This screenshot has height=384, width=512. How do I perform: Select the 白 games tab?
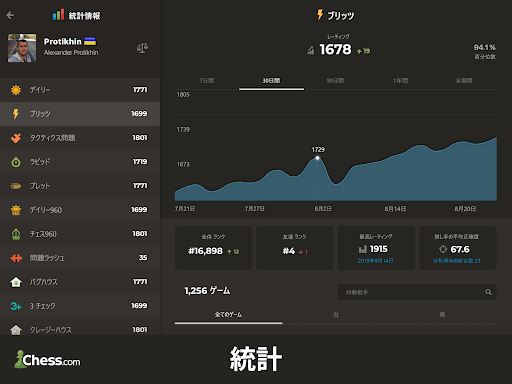pos(336,315)
